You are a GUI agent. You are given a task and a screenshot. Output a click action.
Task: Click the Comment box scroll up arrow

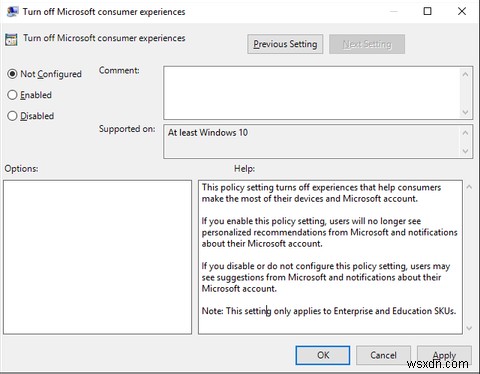[x=466, y=74]
